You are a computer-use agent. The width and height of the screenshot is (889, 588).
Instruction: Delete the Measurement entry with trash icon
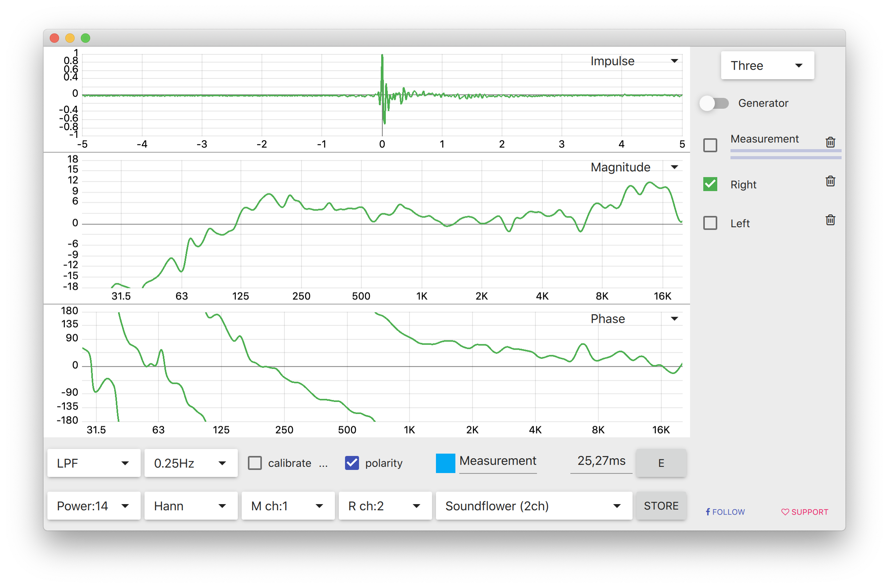(x=830, y=142)
